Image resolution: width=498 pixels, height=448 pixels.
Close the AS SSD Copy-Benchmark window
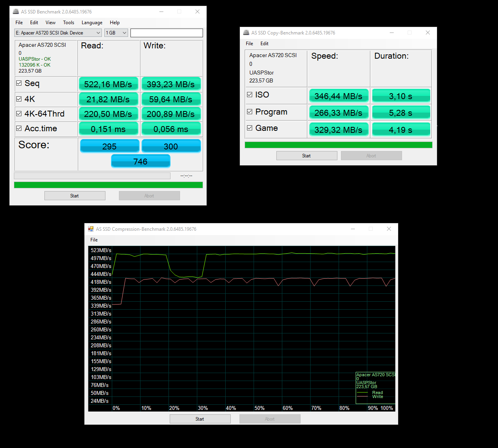[428, 33]
